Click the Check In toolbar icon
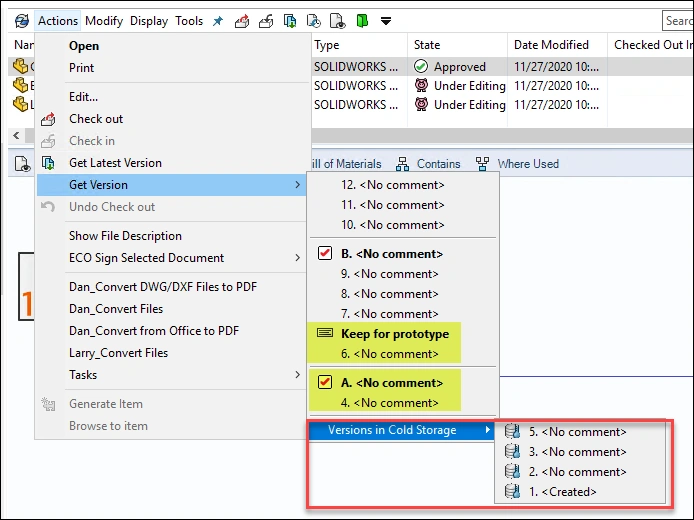The height and width of the screenshot is (520, 694). click(x=266, y=21)
